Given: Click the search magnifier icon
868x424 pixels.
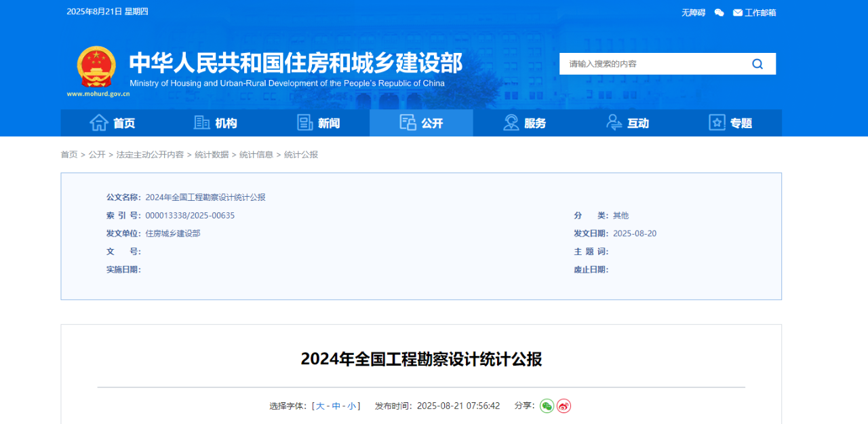Looking at the screenshot, I should (x=757, y=64).
